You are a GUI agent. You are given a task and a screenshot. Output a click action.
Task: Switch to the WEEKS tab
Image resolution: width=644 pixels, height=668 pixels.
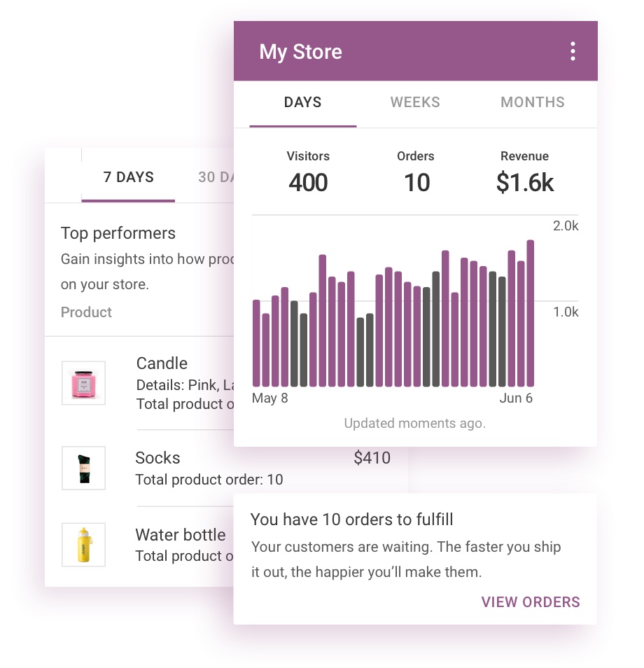(415, 103)
